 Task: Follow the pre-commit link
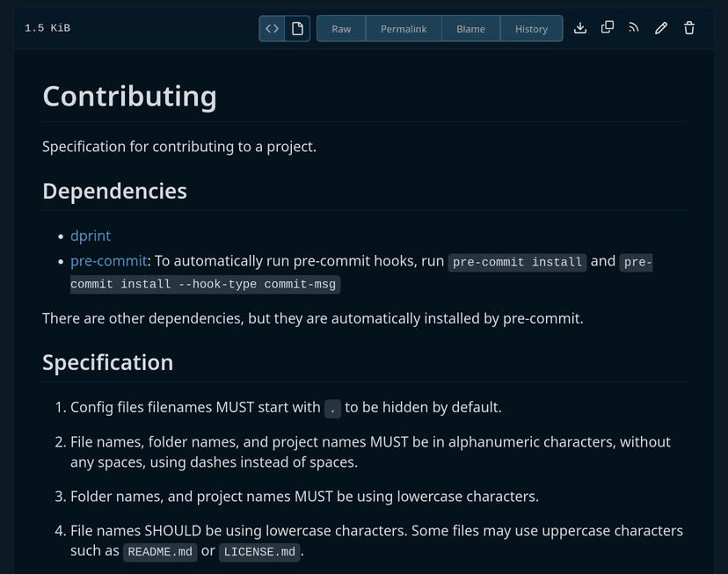108,261
